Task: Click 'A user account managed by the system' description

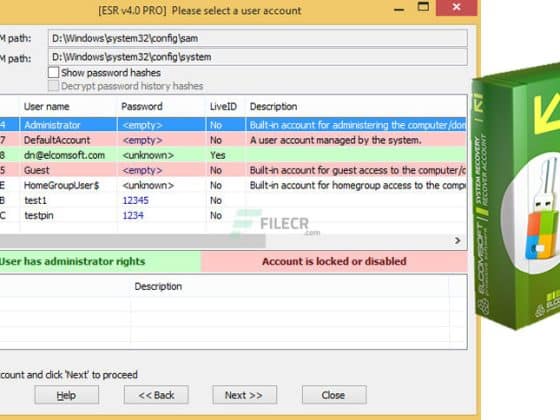Action: point(335,140)
